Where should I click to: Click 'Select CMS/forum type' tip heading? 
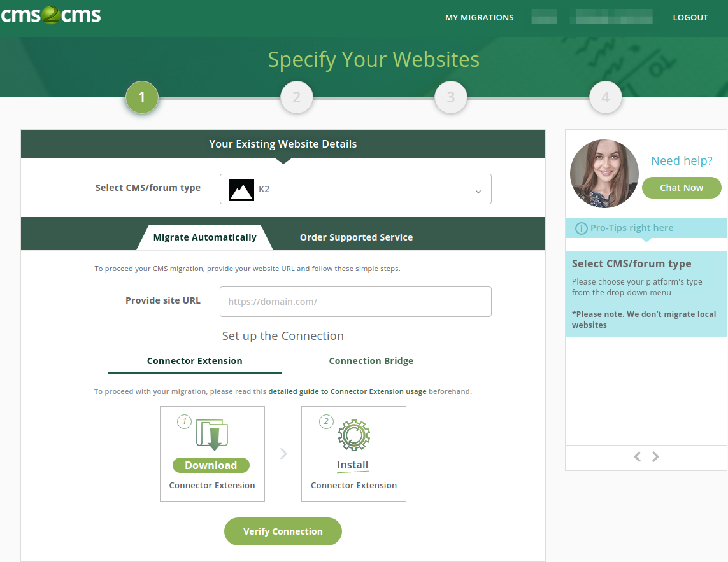tap(631, 263)
